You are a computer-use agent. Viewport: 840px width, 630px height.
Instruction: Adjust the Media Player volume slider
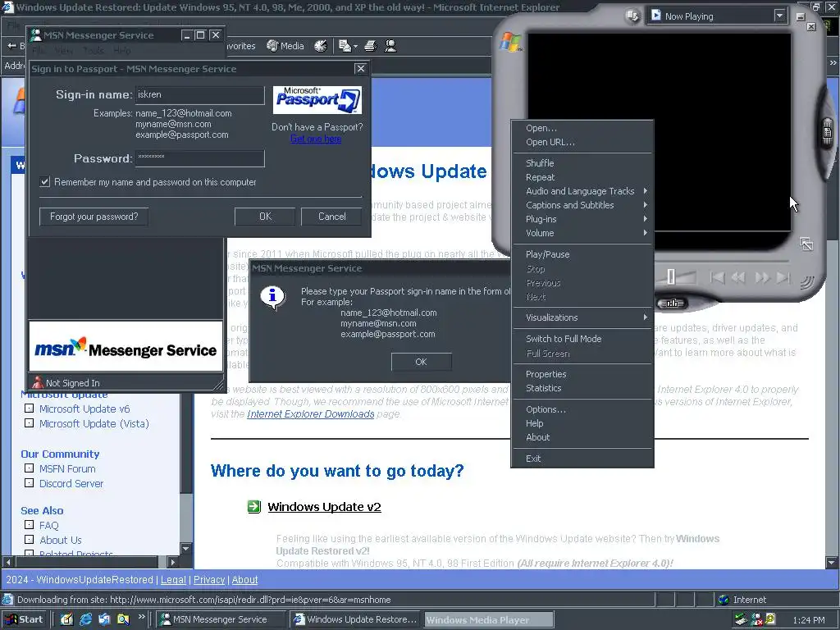pyautogui.click(x=671, y=277)
